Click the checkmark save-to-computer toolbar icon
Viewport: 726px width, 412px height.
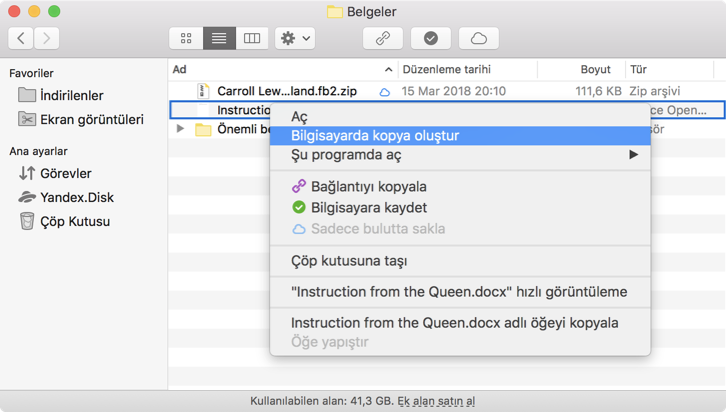pyautogui.click(x=431, y=38)
